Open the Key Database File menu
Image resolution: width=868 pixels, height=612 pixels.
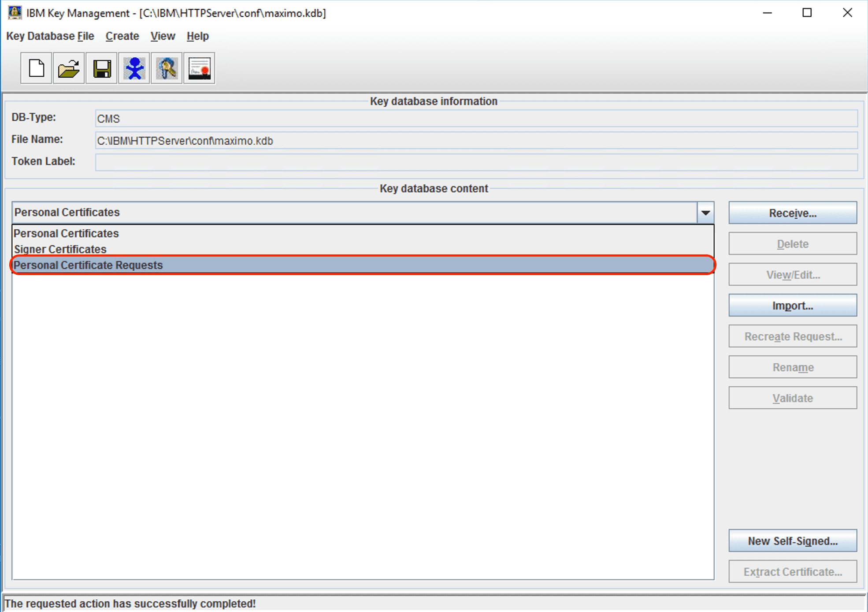click(x=50, y=36)
